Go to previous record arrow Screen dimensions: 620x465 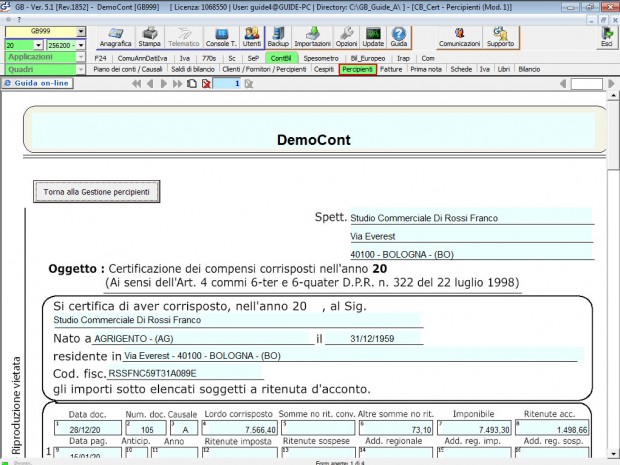[150, 84]
